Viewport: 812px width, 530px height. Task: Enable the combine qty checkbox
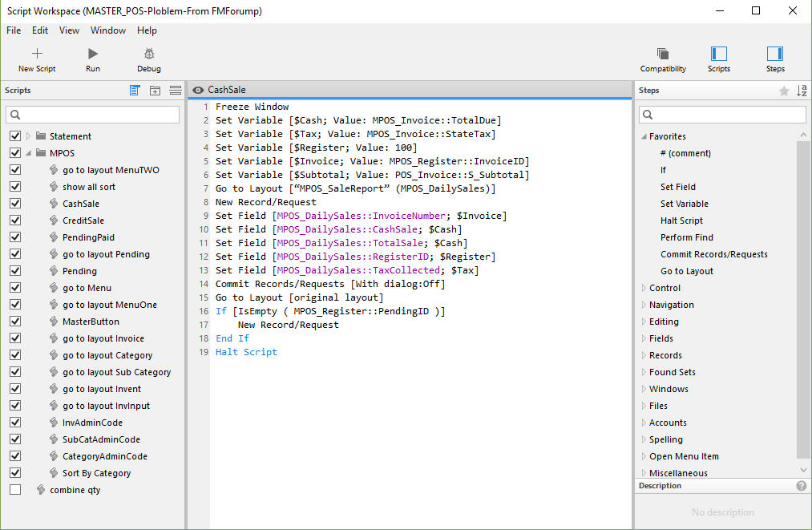[x=15, y=490]
